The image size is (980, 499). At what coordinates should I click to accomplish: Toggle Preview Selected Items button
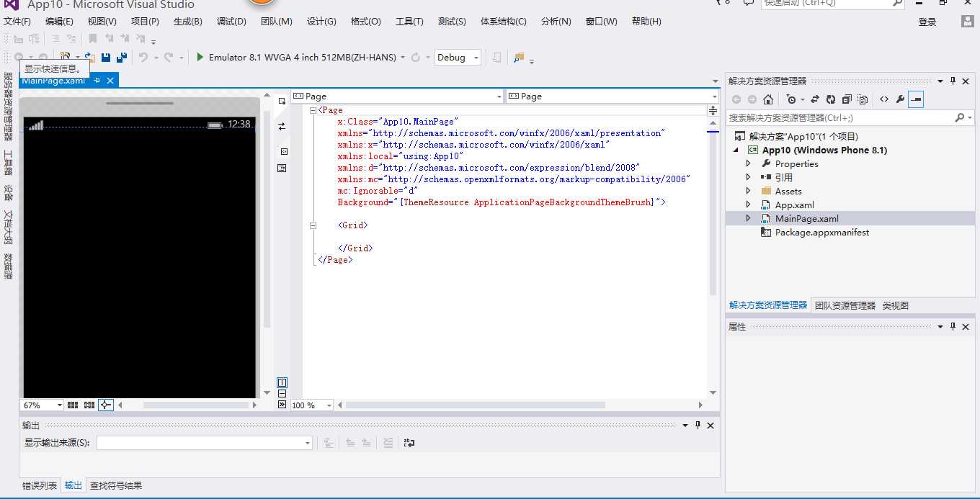pos(916,99)
